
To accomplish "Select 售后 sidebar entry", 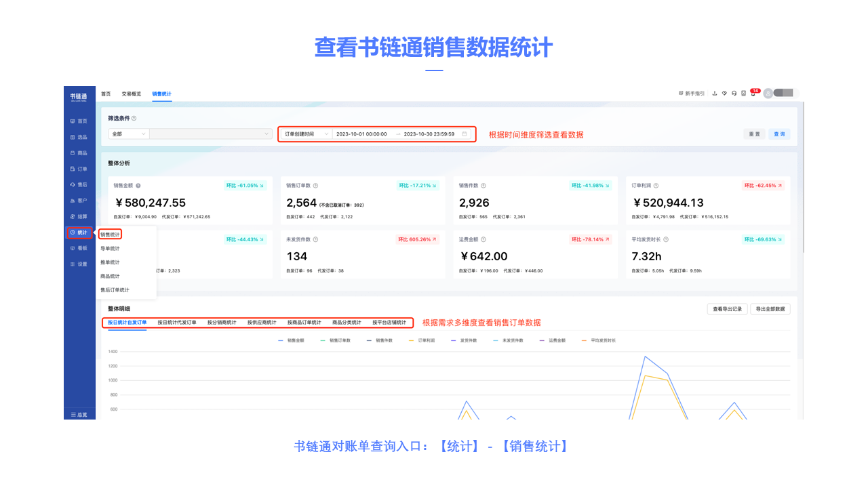I will pyautogui.click(x=79, y=184).
